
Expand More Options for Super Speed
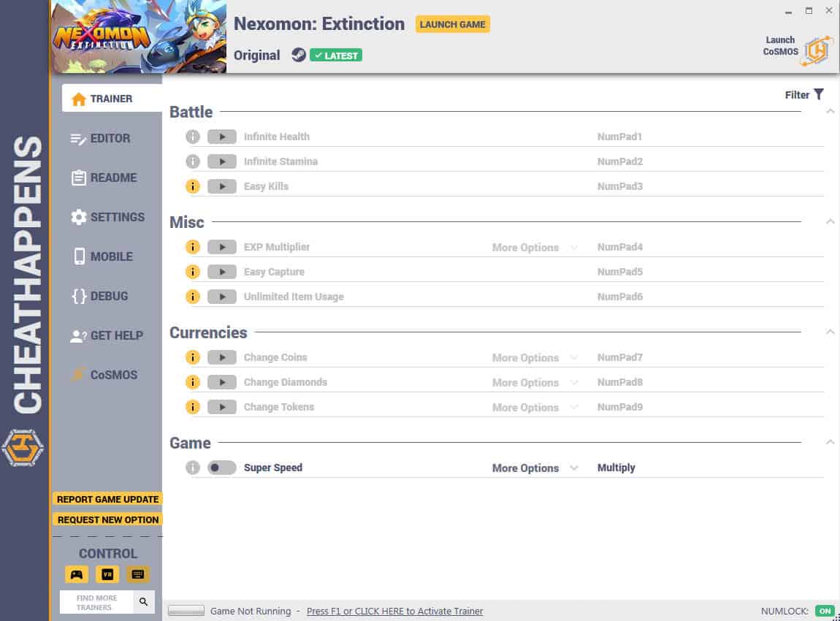535,468
